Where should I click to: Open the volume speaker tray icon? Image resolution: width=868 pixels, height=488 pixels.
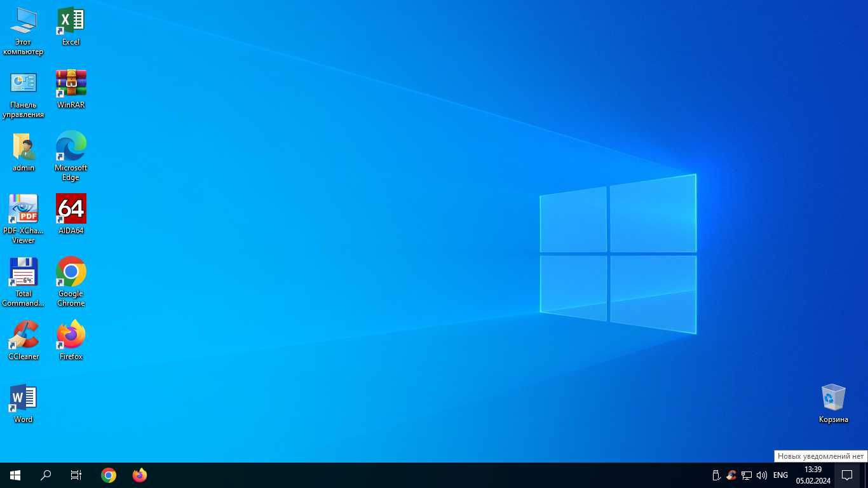(762, 475)
